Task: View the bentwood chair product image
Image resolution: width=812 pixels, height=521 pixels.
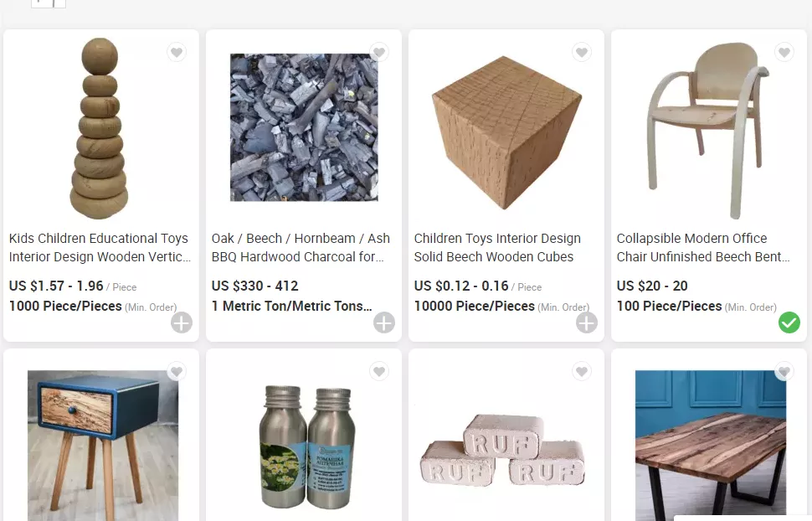Action: pos(708,130)
